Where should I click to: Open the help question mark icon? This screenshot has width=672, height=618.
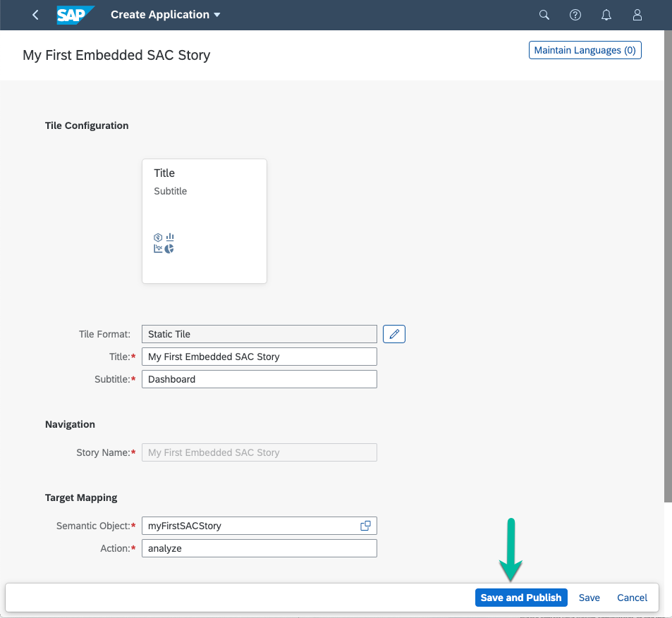pos(575,15)
